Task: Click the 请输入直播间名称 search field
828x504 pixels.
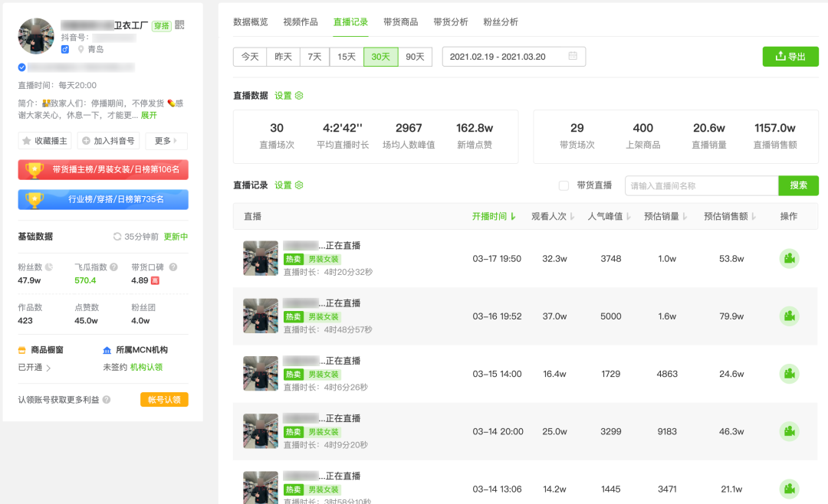Action: (701, 185)
